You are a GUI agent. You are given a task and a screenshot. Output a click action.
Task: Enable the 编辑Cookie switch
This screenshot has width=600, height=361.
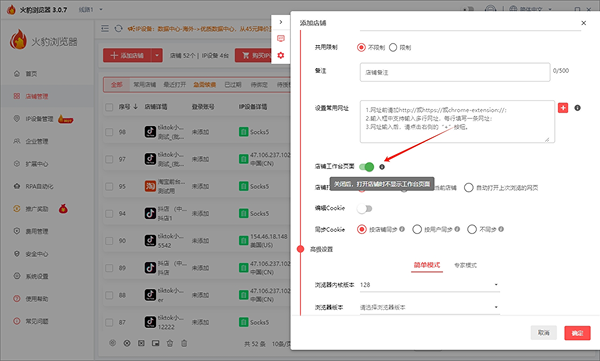click(x=364, y=209)
